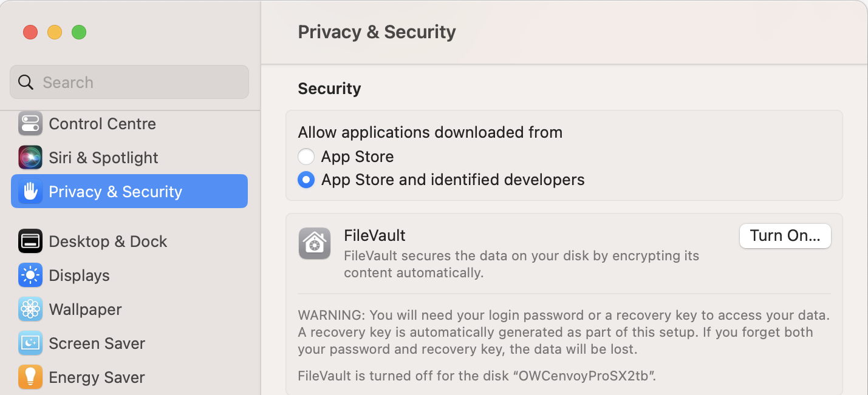Open Siri & Spotlight via its icon
868x395 pixels.
30,158
